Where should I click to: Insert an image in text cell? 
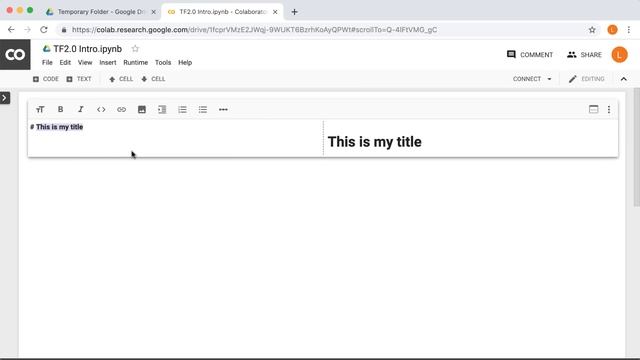point(142,109)
